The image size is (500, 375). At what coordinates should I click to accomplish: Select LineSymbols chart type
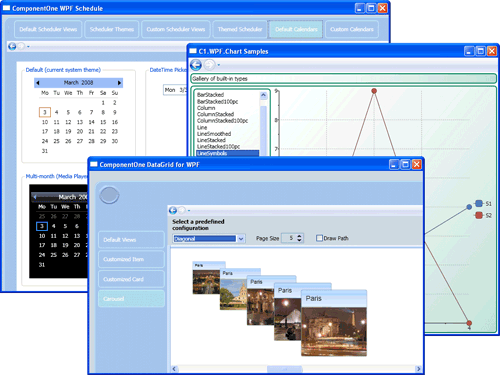pyautogui.click(x=228, y=153)
